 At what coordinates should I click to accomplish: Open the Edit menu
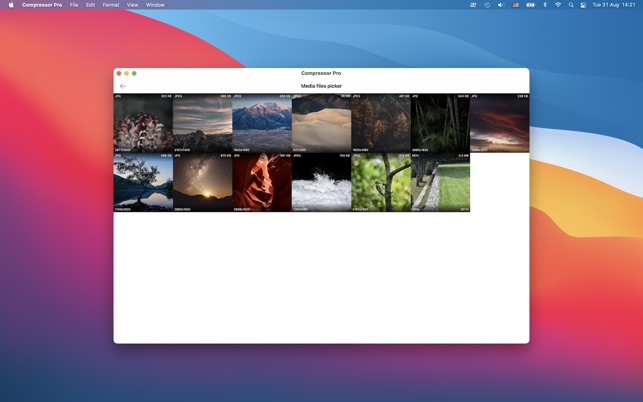[91, 5]
